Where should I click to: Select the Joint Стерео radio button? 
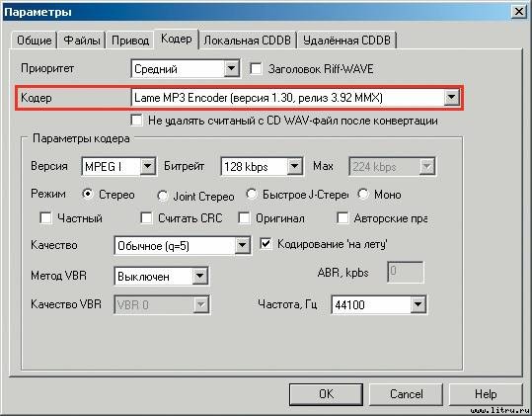pyautogui.click(x=162, y=196)
